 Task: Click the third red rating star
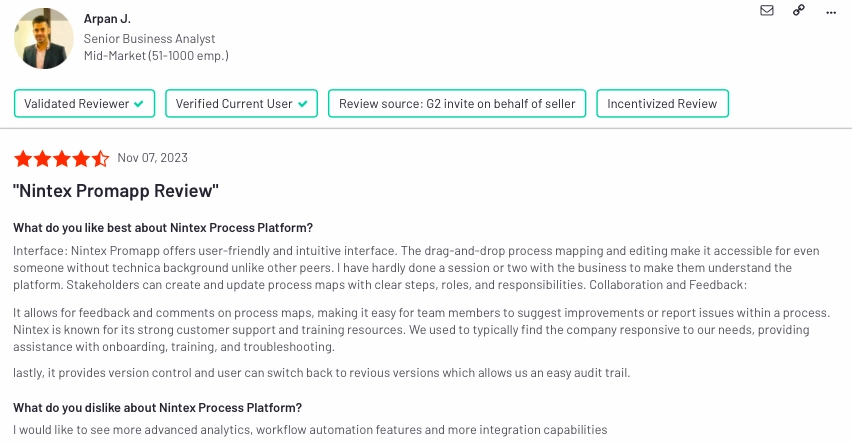tap(62, 159)
